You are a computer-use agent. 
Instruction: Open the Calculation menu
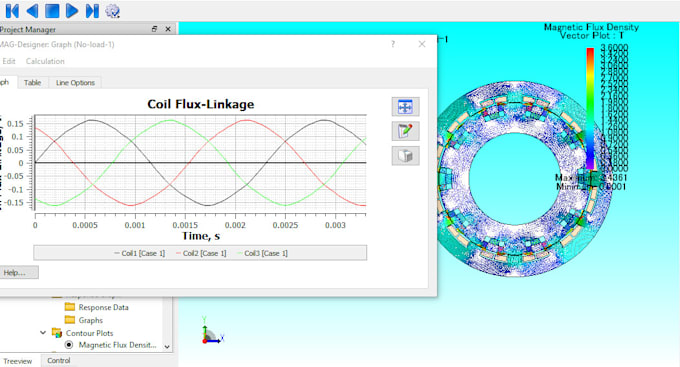click(45, 61)
